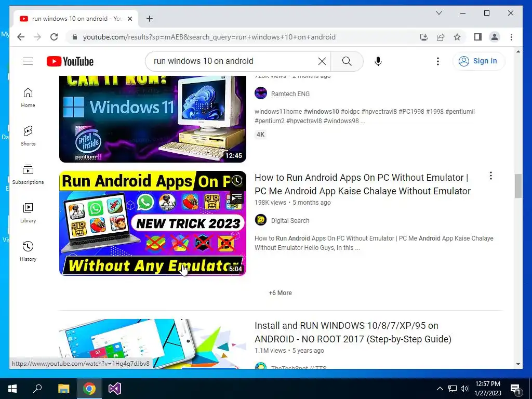
Task: Open a new Chrome tab
Action: tap(149, 19)
